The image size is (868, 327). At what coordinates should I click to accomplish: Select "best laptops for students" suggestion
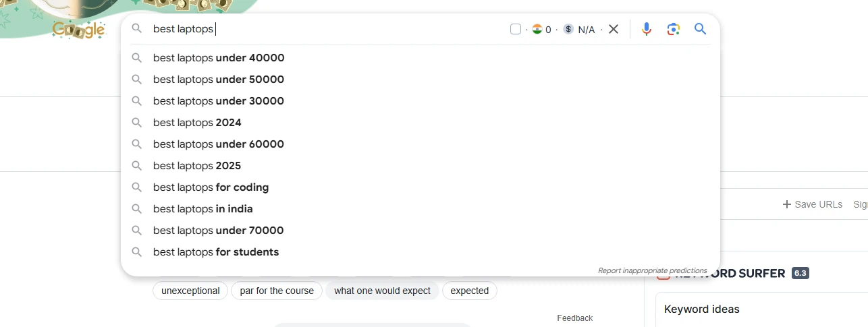(216, 252)
